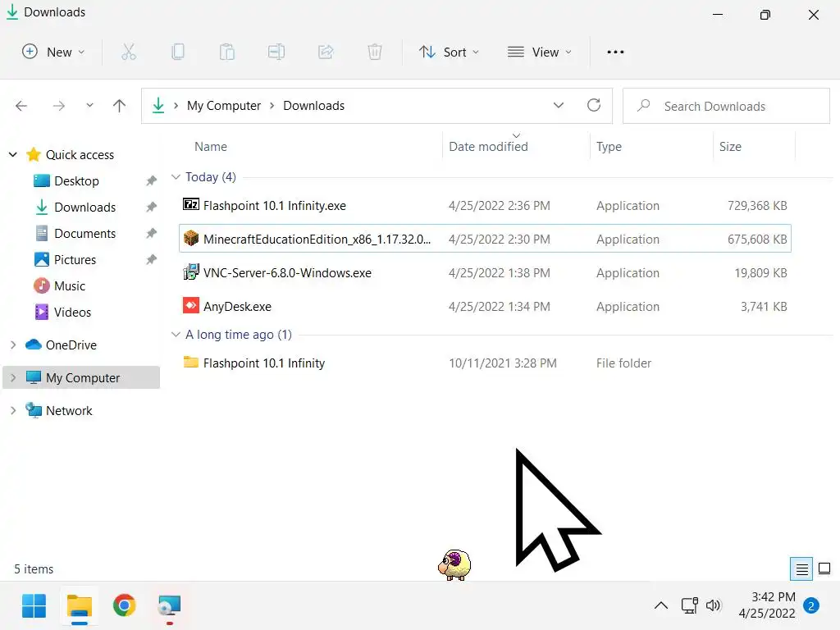
Task: Collapse the A long time ago group
Action: pos(176,335)
